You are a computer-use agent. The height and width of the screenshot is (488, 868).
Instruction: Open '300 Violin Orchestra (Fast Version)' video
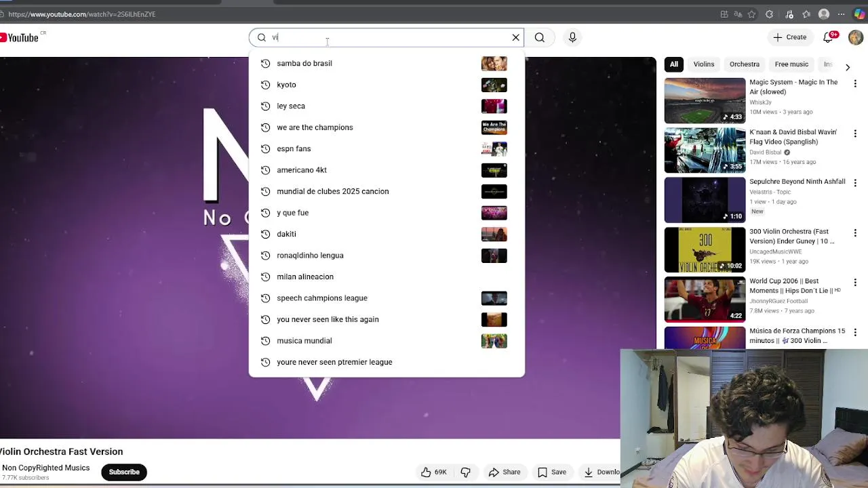click(x=792, y=236)
